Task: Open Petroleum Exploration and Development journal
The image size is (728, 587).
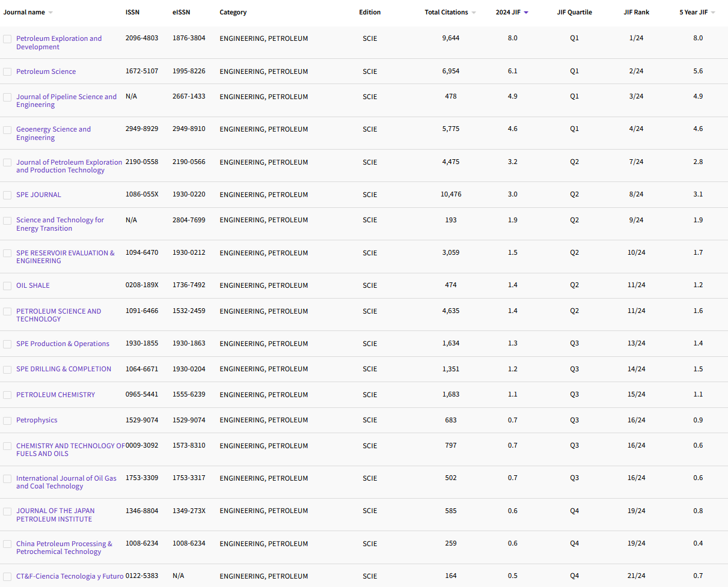Action: 58,43
